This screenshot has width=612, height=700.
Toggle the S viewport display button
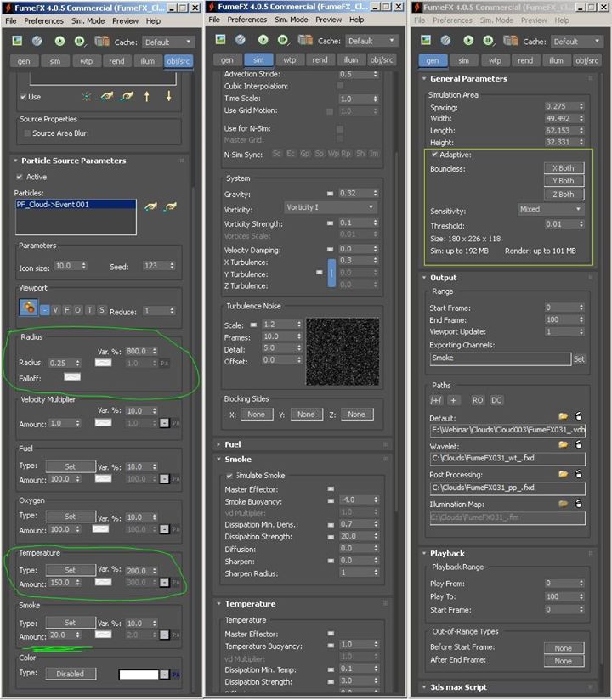point(101,310)
